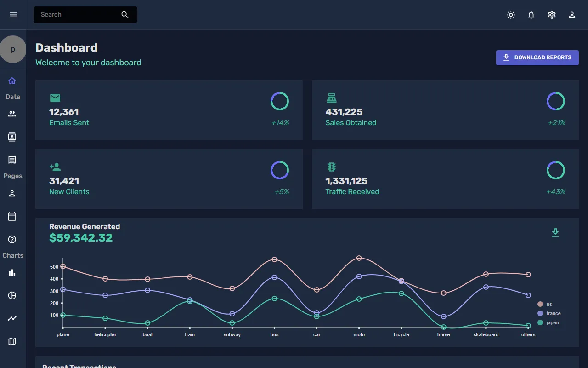Click the helicopter axis label
Screen dimensions: 588x368
[x=105, y=335]
